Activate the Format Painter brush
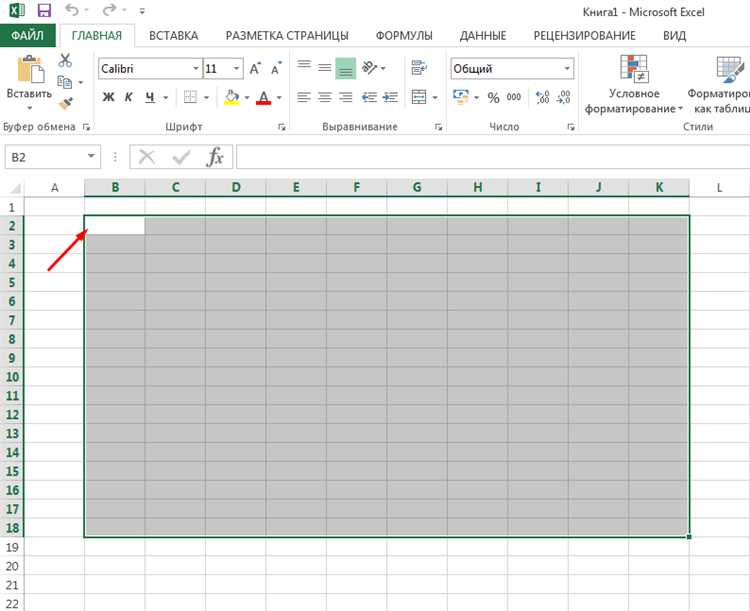This screenshot has width=750, height=611. (65, 103)
